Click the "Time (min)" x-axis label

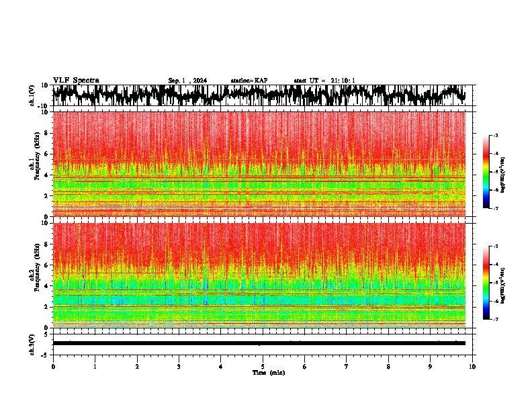(x=269, y=373)
